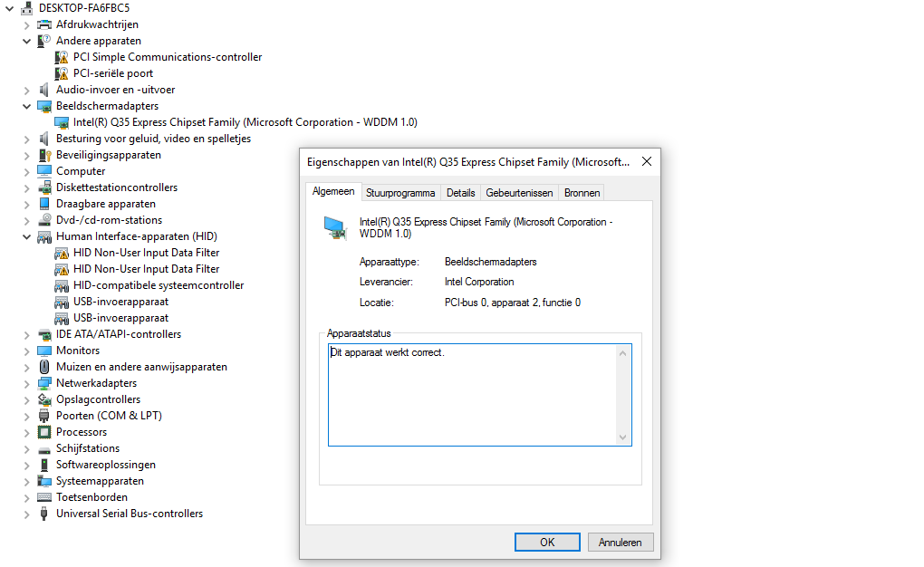Collapse the Beeldschermadapters category

(26, 107)
